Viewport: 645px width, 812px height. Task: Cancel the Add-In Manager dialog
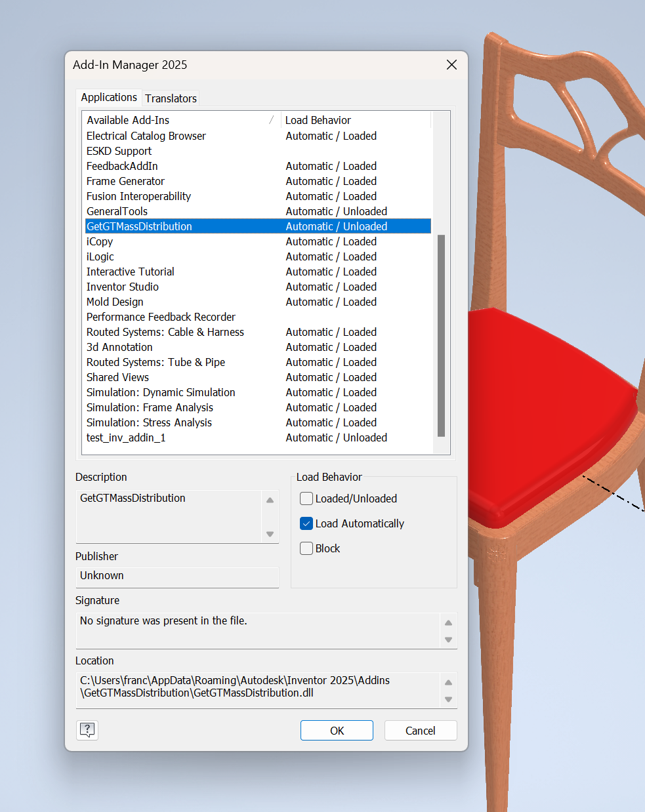[420, 730]
